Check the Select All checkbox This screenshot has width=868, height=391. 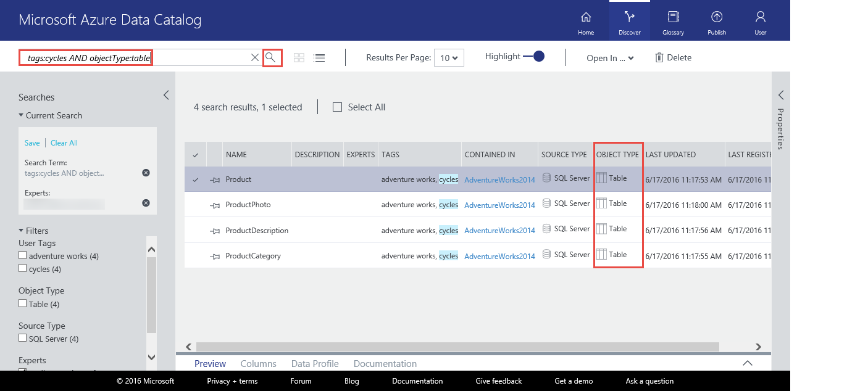(337, 107)
